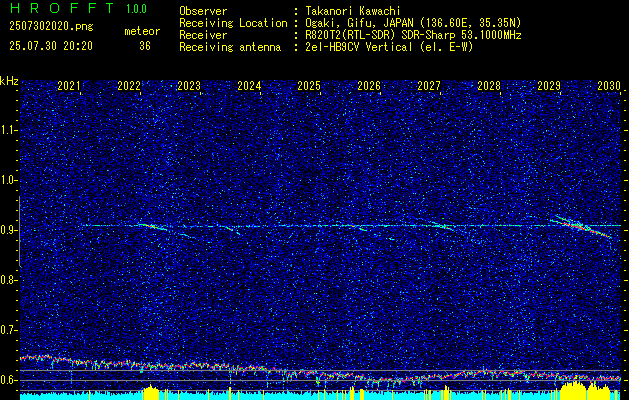Click the 1.0 frequency axis label

click(x=8, y=180)
